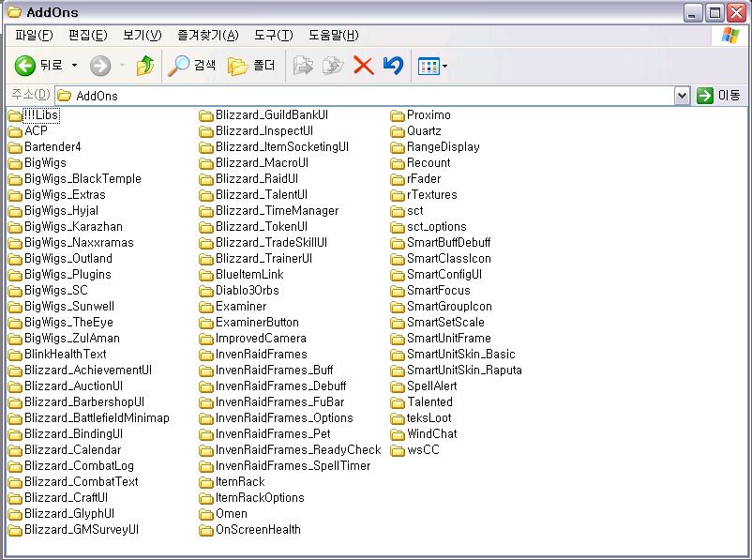Select the Quartz folder icon

(398, 131)
